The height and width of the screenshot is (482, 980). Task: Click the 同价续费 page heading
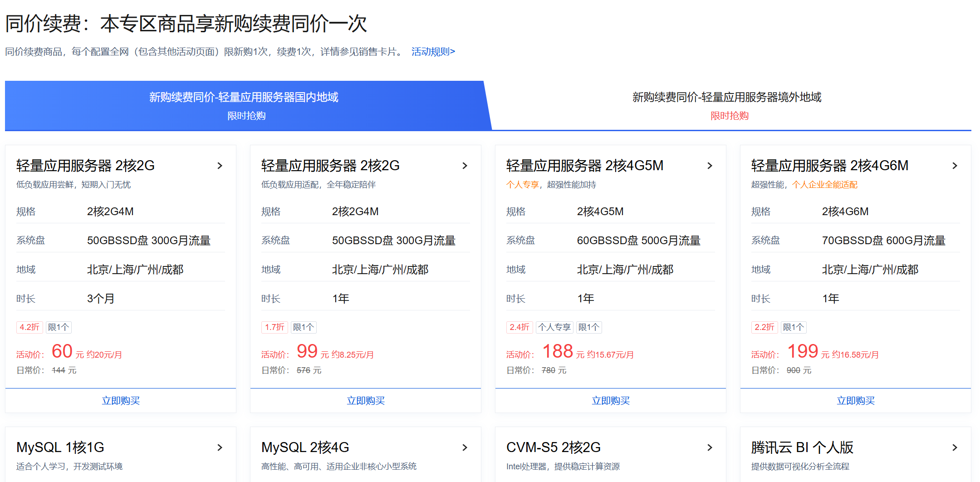(186, 24)
